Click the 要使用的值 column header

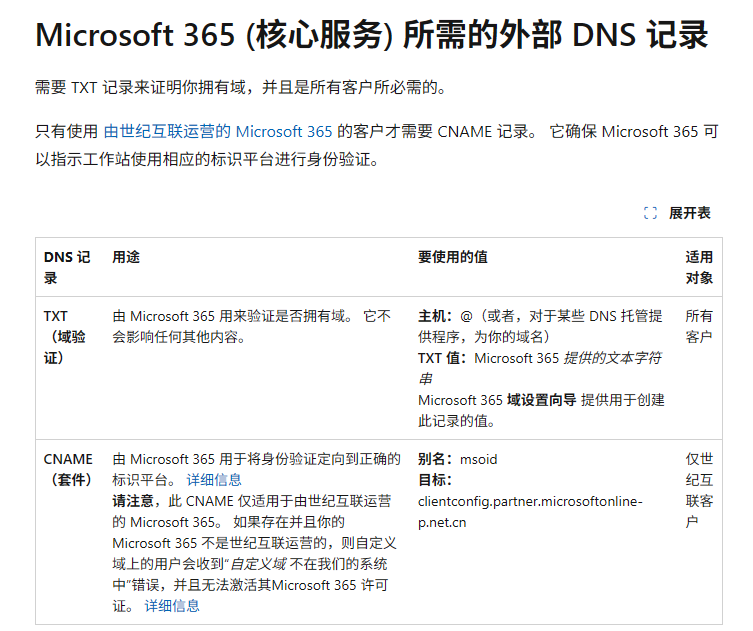coord(453,257)
